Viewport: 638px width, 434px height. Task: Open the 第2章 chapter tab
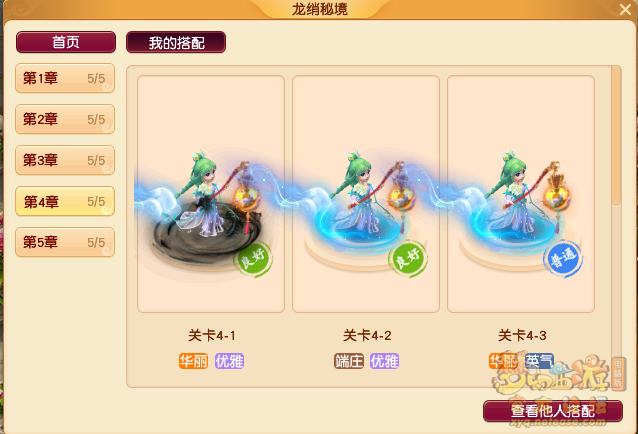[x=65, y=119]
